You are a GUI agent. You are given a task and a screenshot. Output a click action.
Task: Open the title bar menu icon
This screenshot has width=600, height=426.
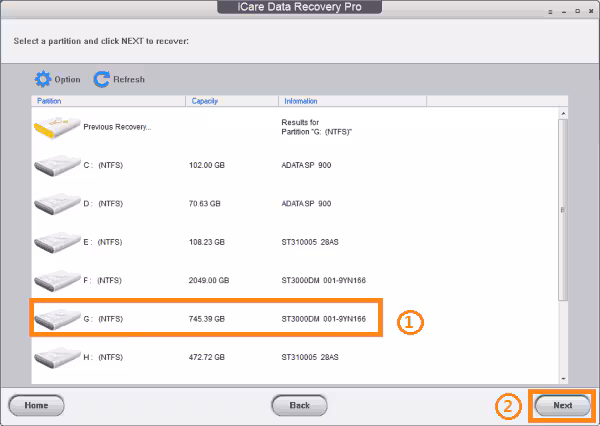click(550, 12)
